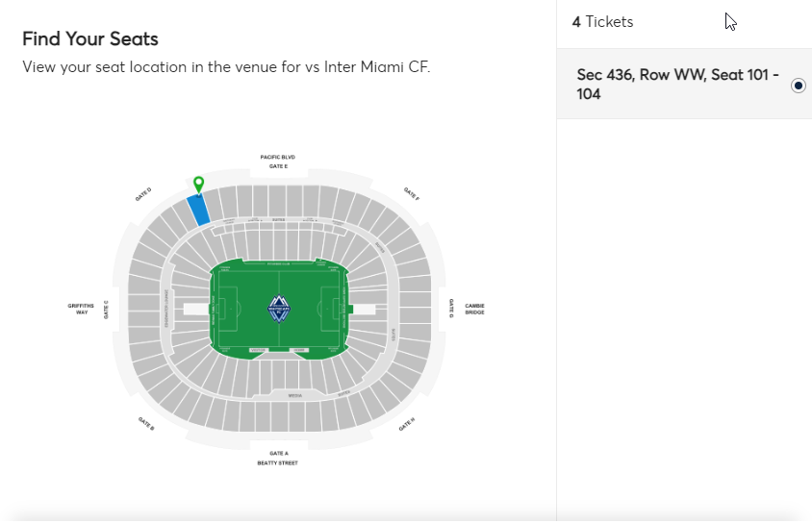Screen dimensions: 812x523
Task: Select the highlighted blue section 436
Action: 198,210
